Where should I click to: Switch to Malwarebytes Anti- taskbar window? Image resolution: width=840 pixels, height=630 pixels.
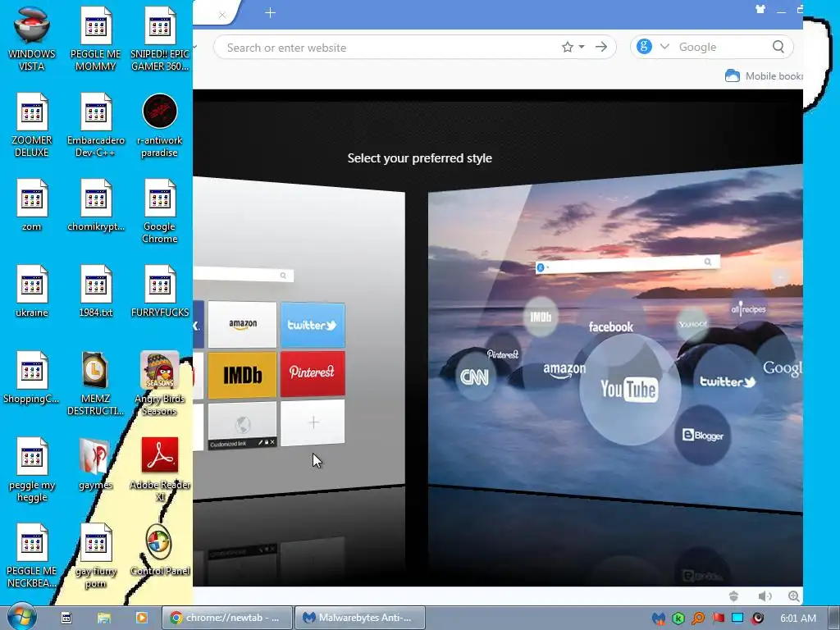[x=361, y=618]
